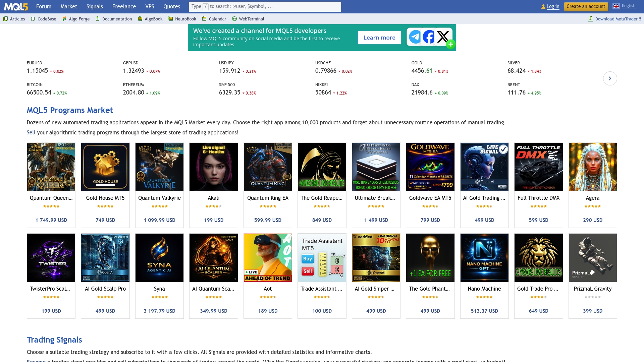644x362 pixels.
Task: Click the Documentation icon
Action: (98, 19)
